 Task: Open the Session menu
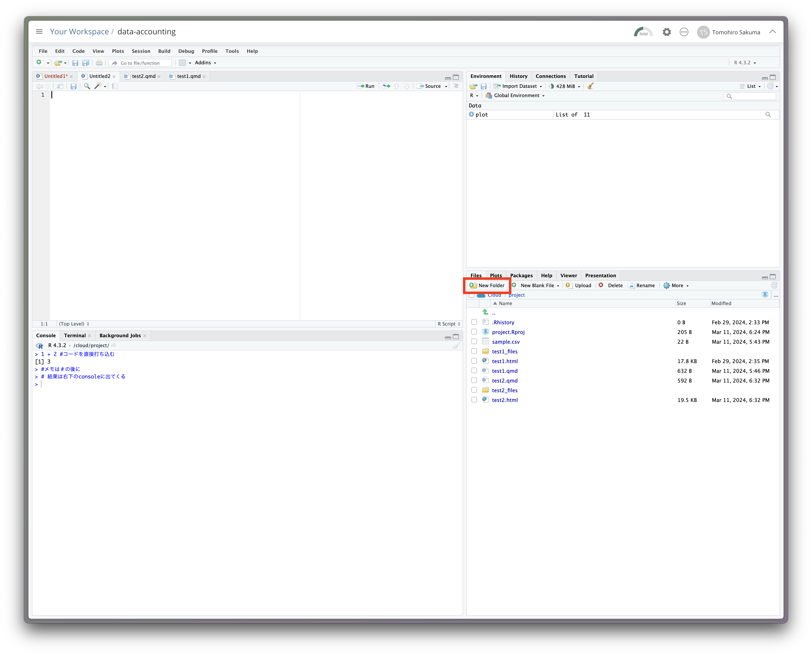(x=141, y=51)
